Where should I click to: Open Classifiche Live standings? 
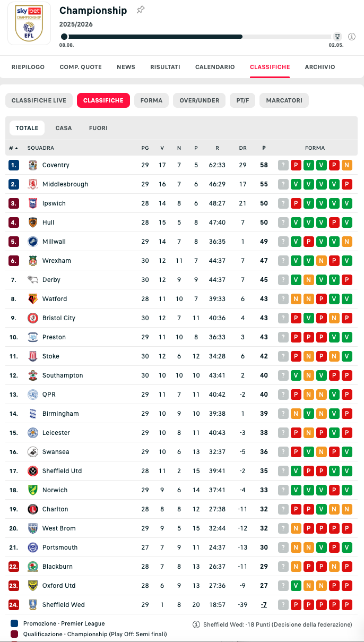pyautogui.click(x=39, y=100)
